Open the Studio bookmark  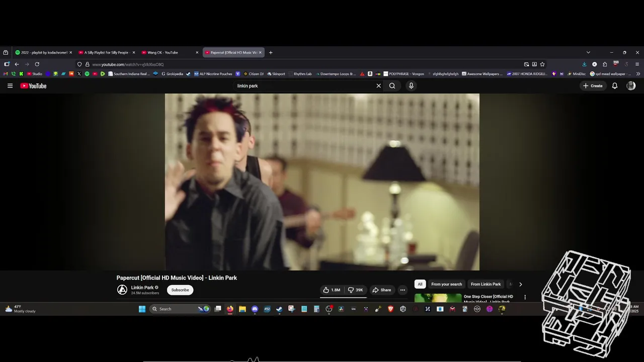35,74
